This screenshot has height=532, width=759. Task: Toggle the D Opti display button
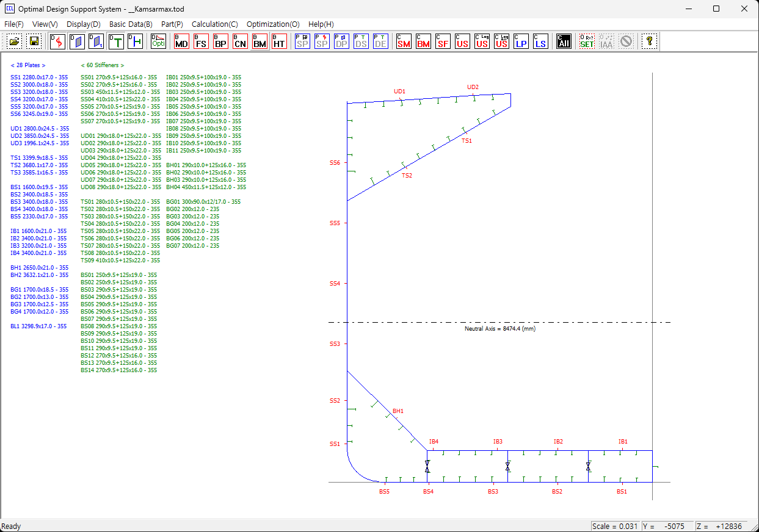pos(158,41)
